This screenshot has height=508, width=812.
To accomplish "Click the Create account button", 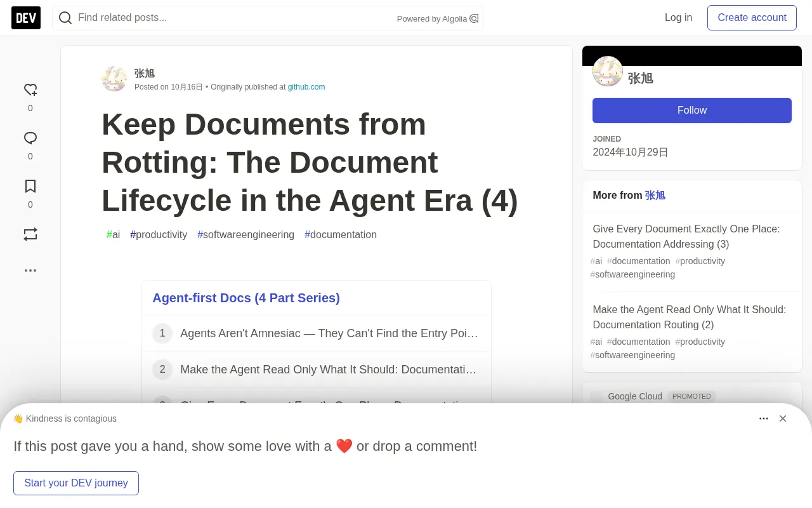I will (752, 18).
